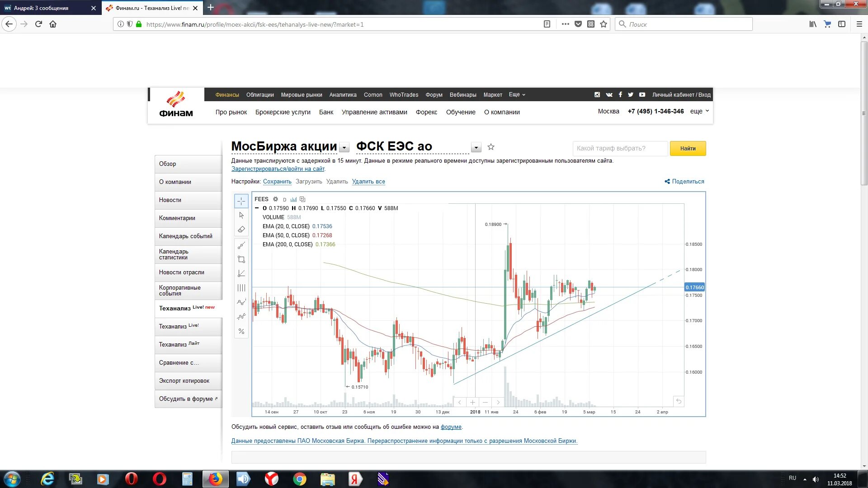Open Экспорт котировок sidebar tab

188,381
